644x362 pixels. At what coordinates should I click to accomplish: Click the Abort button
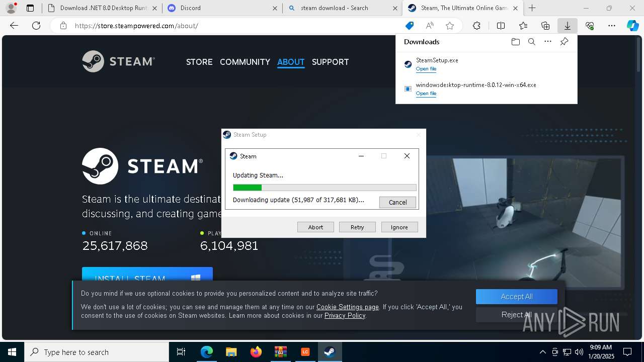pyautogui.click(x=315, y=227)
